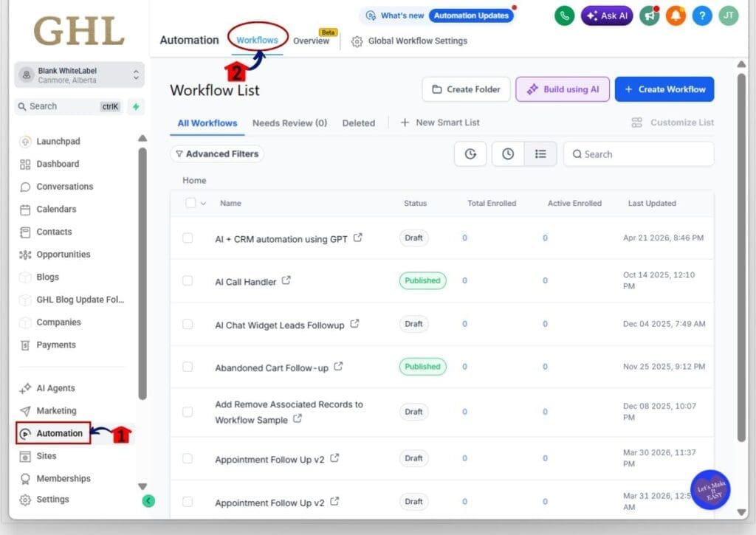Click the megaphone announcements icon
Image resolution: width=756 pixels, height=535 pixels.
click(650, 15)
